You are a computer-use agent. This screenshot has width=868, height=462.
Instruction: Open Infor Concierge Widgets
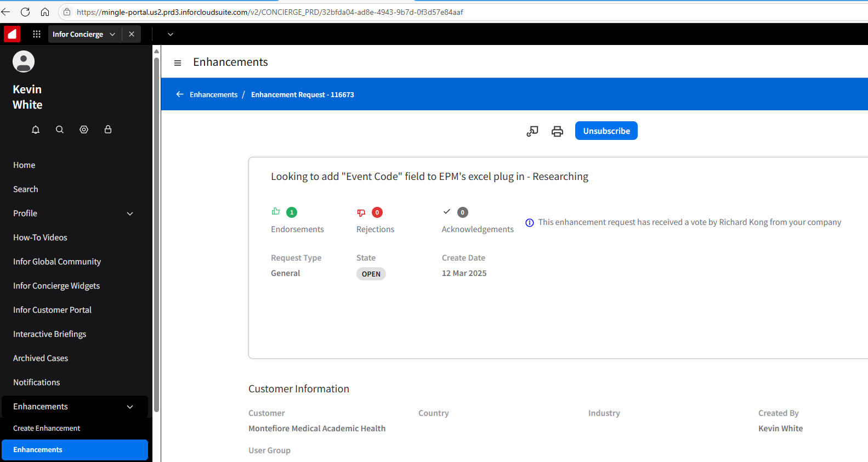[x=56, y=286]
